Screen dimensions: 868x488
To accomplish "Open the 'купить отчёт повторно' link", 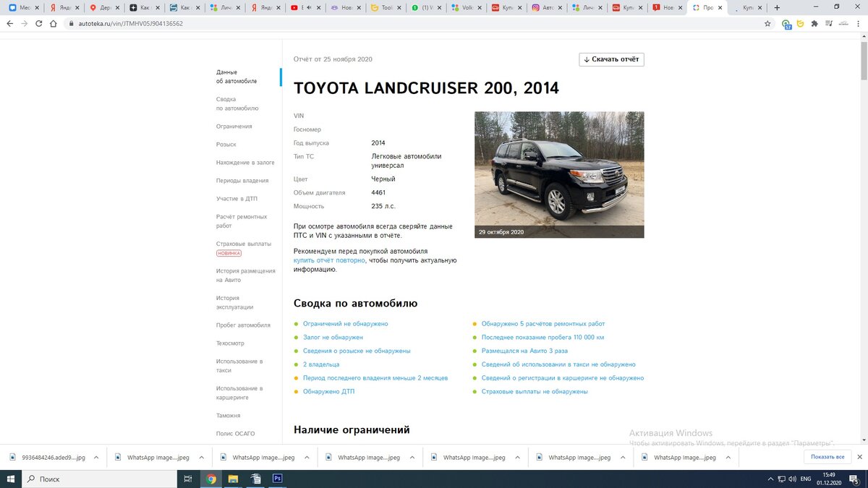I will coord(329,260).
